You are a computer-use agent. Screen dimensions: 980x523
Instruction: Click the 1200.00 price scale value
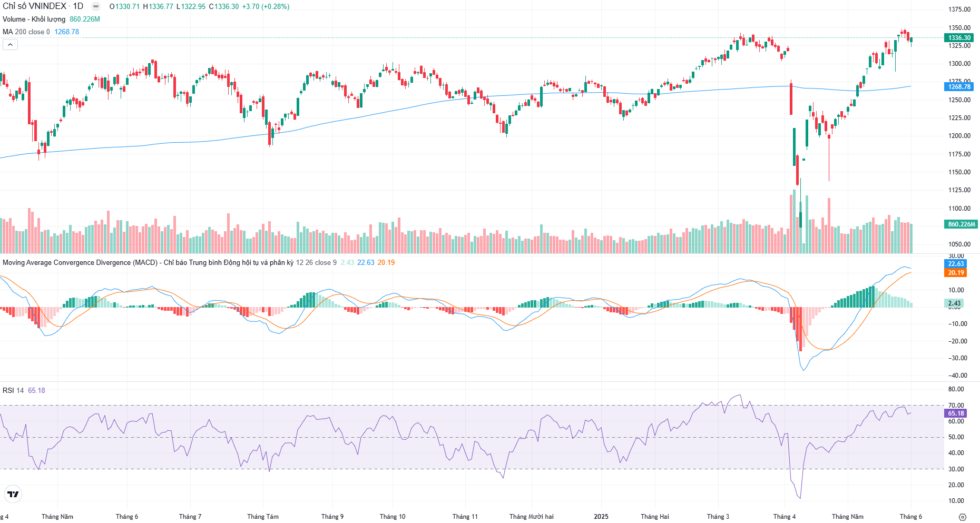point(959,136)
